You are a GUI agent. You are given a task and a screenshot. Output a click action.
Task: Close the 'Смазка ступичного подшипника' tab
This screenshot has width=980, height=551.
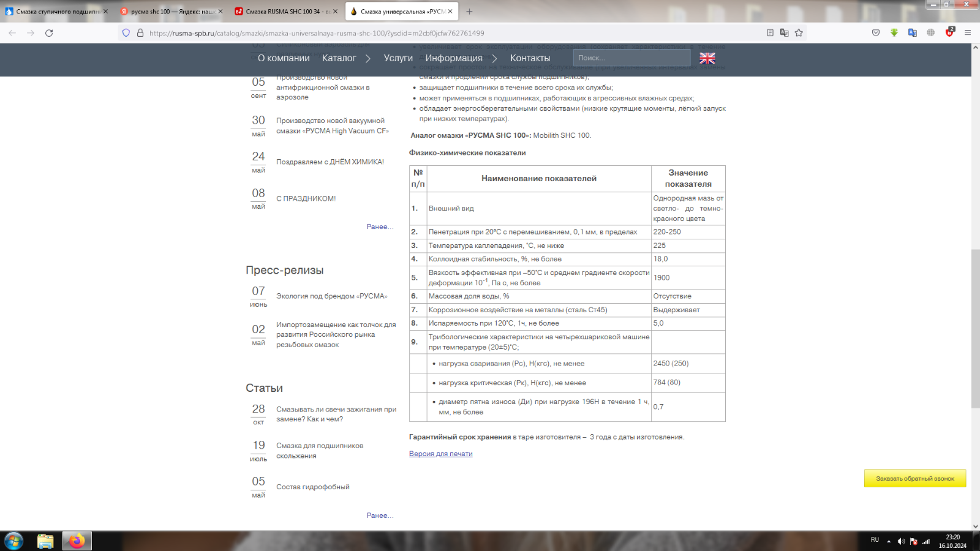pyautogui.click(x=105, y=11)
